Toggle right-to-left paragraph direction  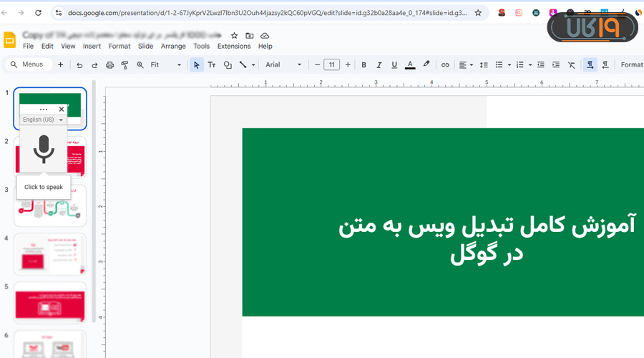point(605,65)
